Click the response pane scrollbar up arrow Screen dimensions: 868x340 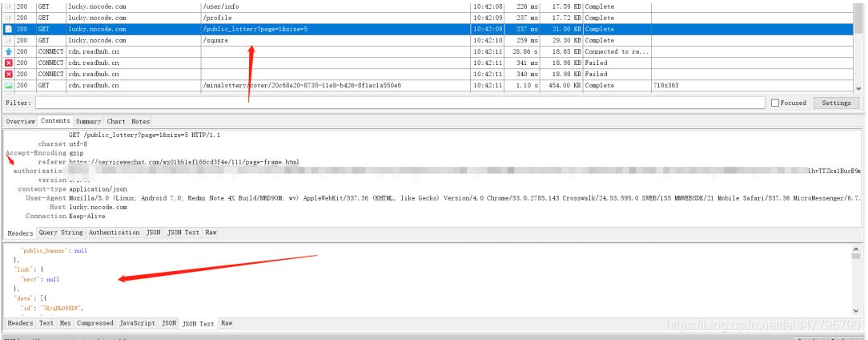(x=857, y=251)
